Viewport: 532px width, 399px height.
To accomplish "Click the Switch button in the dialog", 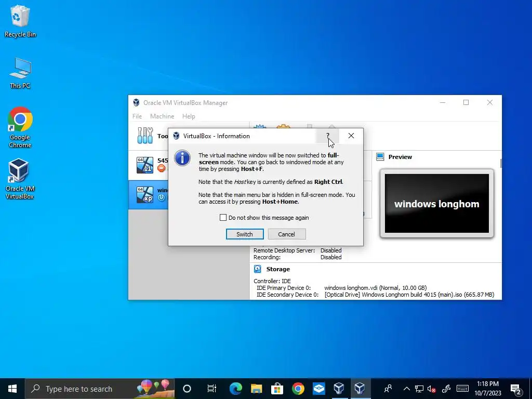I will click(245, 234).
